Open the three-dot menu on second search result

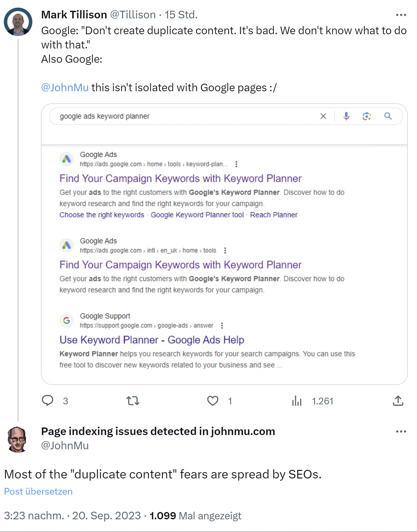pos(225,250)
